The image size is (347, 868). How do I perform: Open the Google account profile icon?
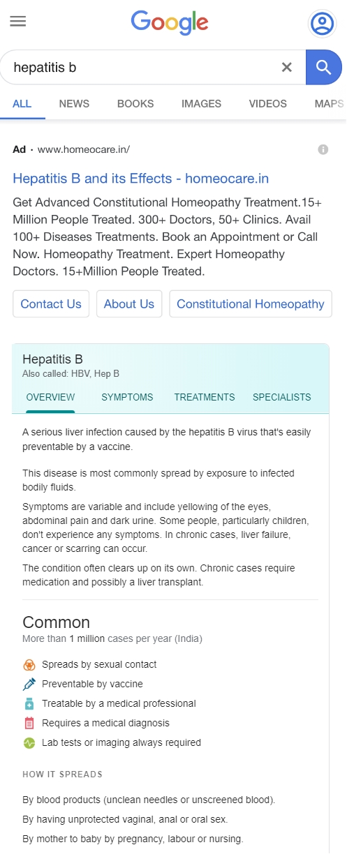322,24
